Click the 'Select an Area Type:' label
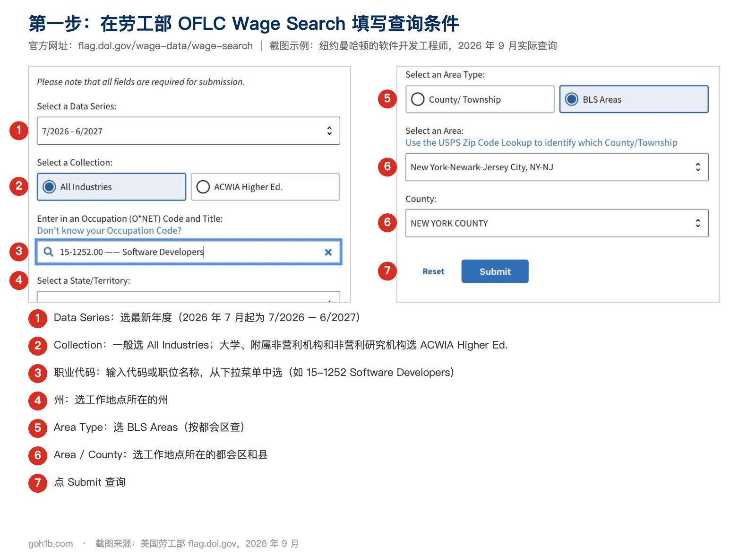Image resolution: width=756 pixels, height=558 pixels. (x=445, y=75)
